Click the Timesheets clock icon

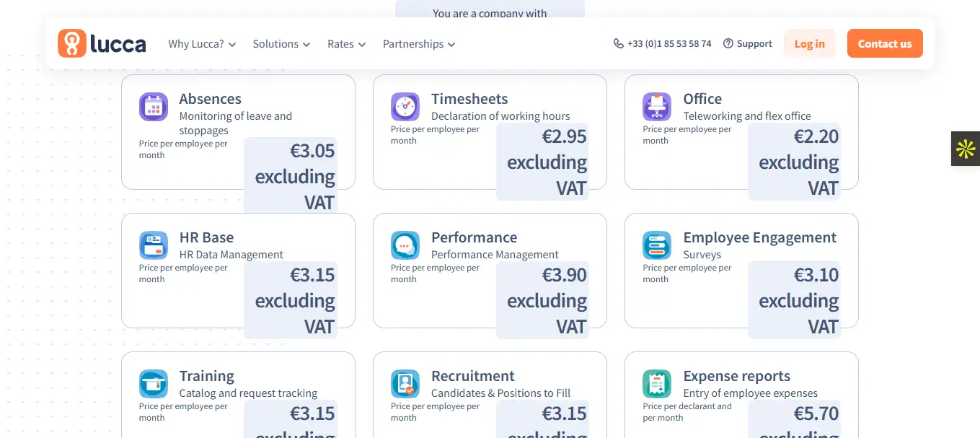point(405,108)
